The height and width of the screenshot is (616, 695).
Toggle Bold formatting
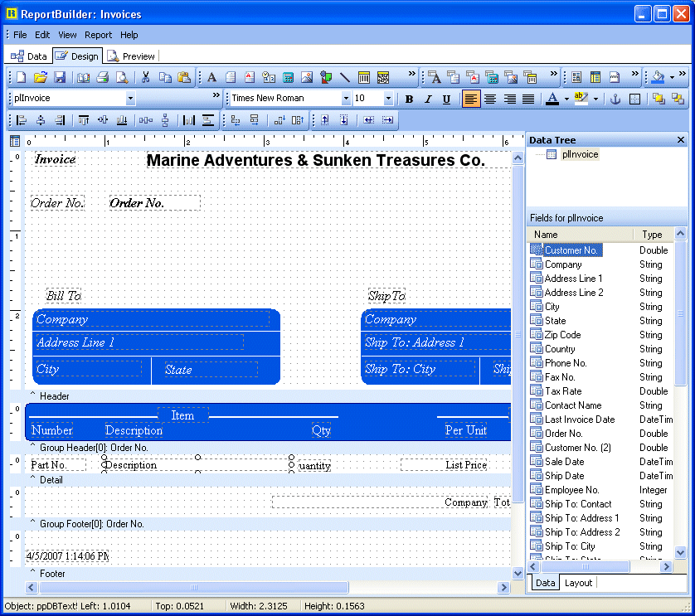point(409,99)
